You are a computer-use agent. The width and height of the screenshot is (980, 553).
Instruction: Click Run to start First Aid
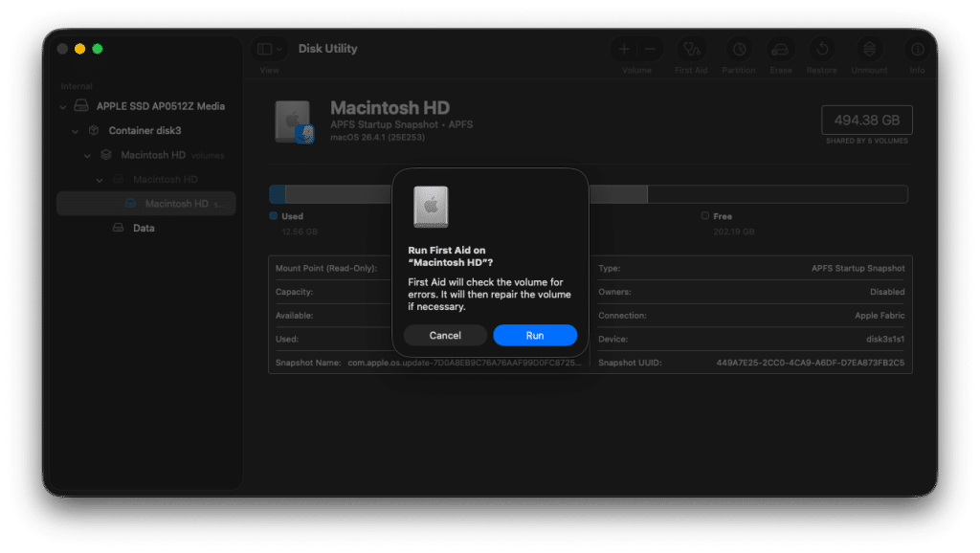click(x=534, y=336)
